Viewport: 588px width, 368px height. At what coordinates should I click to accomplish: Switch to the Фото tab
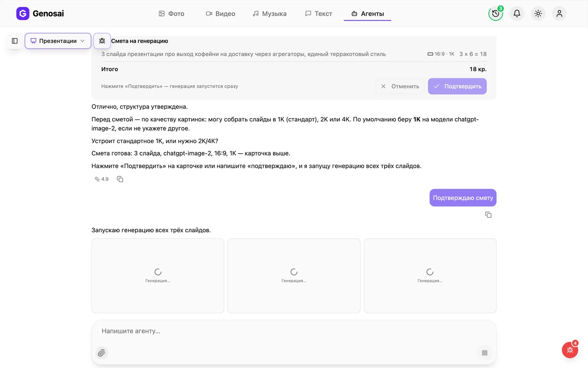(x=171, y=13)
